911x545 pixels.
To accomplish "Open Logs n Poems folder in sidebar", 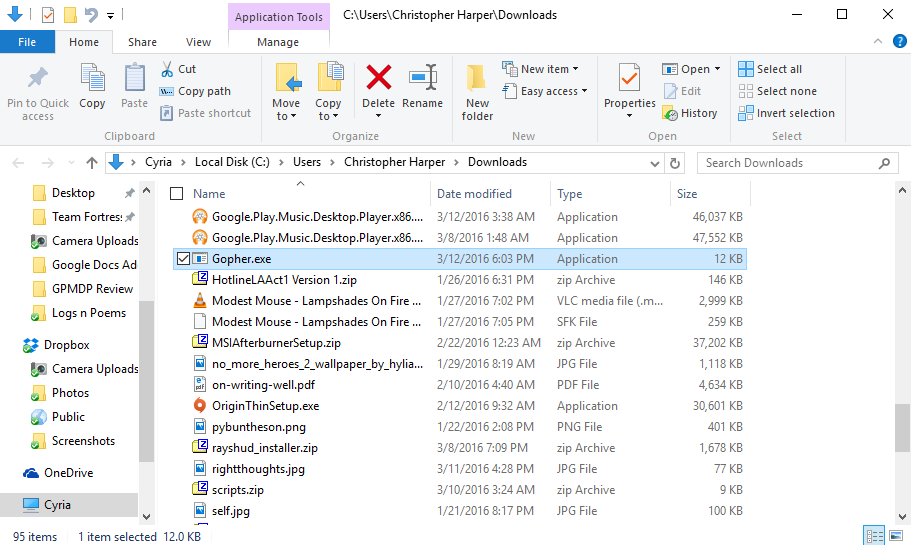I will 88,313.
